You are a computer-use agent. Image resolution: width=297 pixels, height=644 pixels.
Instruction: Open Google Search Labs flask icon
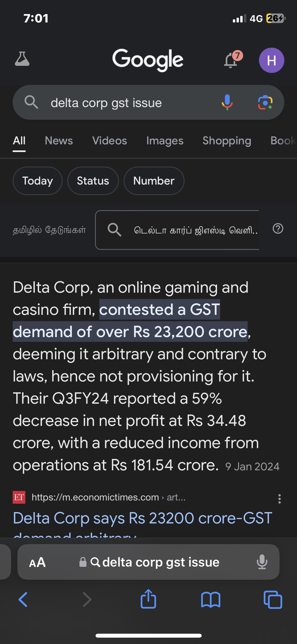[22, 59]
